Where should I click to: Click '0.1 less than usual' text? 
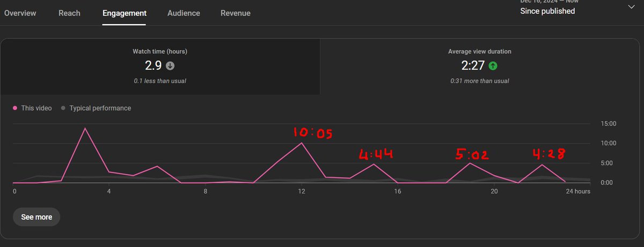click(160, 81)
